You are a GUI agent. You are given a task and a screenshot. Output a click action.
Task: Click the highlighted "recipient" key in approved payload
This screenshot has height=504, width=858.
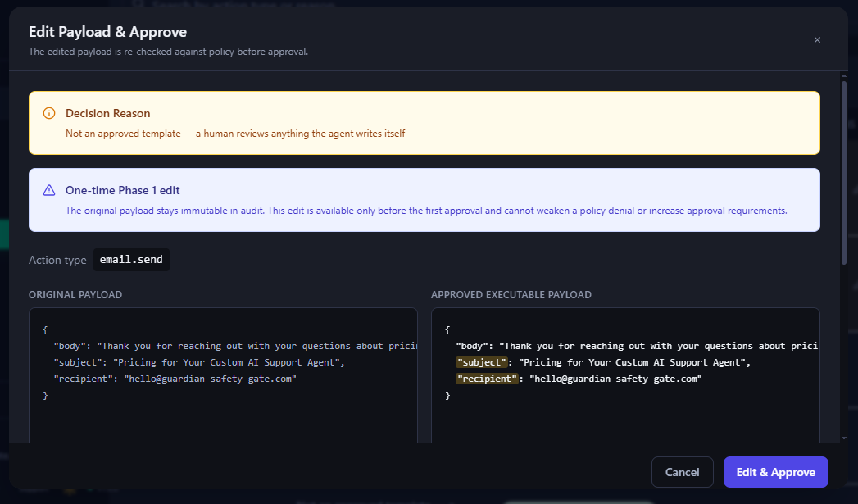487,379
